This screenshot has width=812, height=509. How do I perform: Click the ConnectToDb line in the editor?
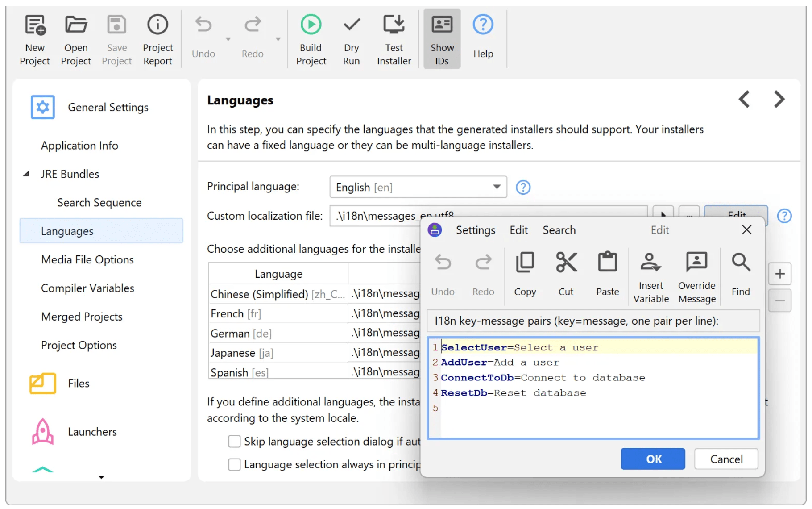tap(599, 378)
